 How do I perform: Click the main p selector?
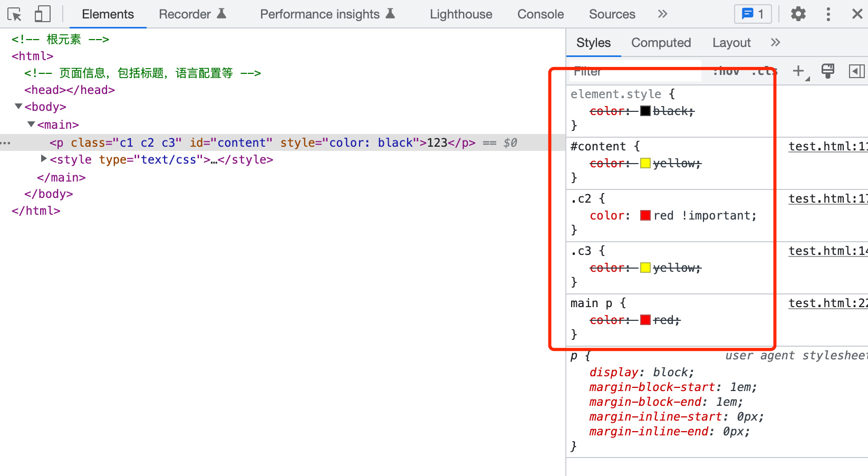[x=591, y=303]
